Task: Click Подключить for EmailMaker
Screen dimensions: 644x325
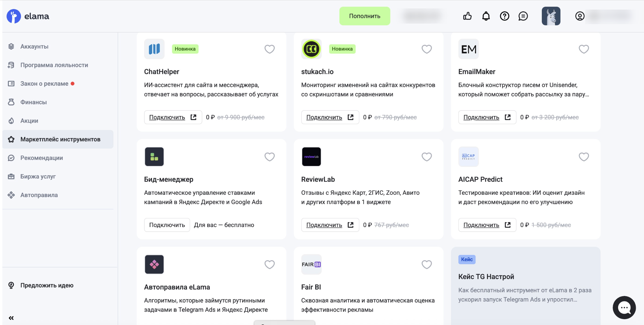Action: [487, 117]
